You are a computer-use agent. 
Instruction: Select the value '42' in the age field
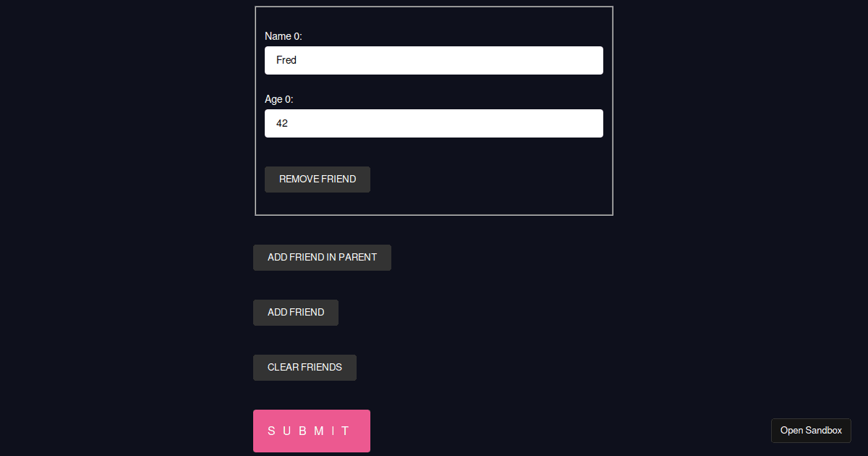282,123
